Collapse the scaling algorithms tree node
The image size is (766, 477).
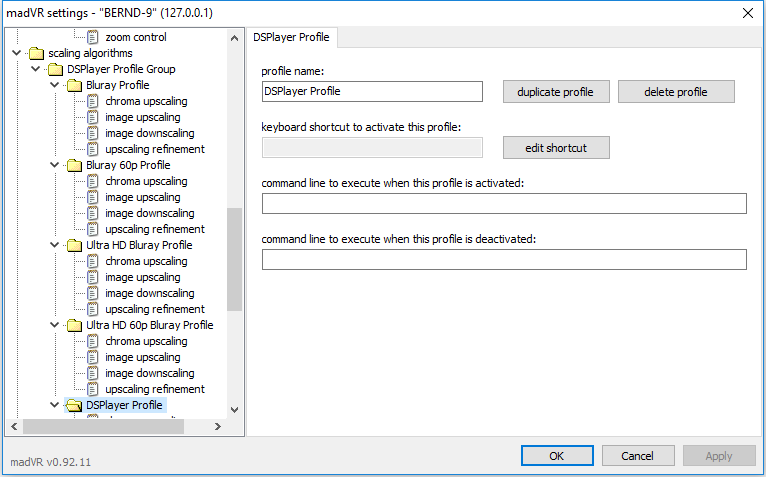pos(17,53)
